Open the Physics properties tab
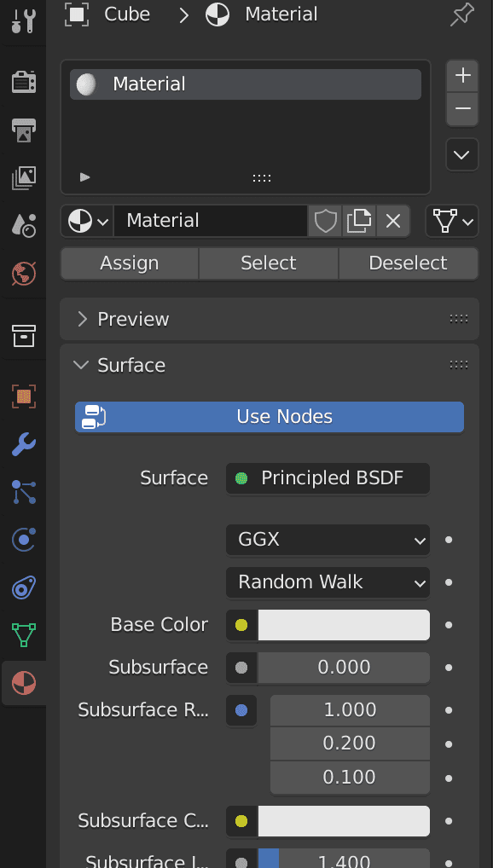Image resolution: width=493 pixels, height=868 pixels. (x=24, y=540)
